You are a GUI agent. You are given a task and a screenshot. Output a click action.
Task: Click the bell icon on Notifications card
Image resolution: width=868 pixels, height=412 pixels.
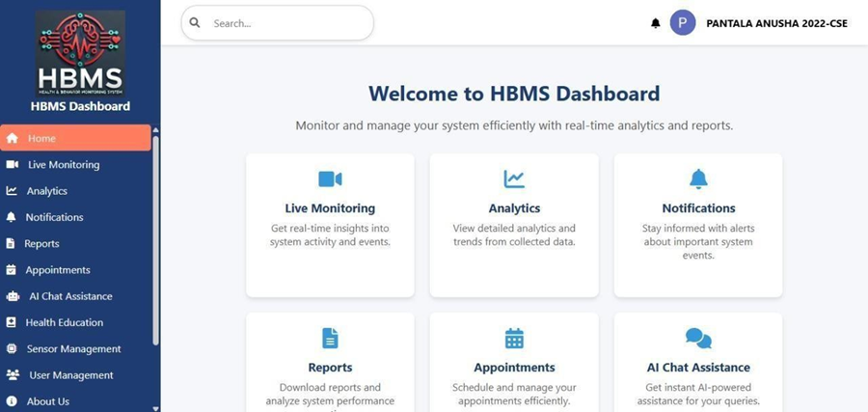(698, 179)
